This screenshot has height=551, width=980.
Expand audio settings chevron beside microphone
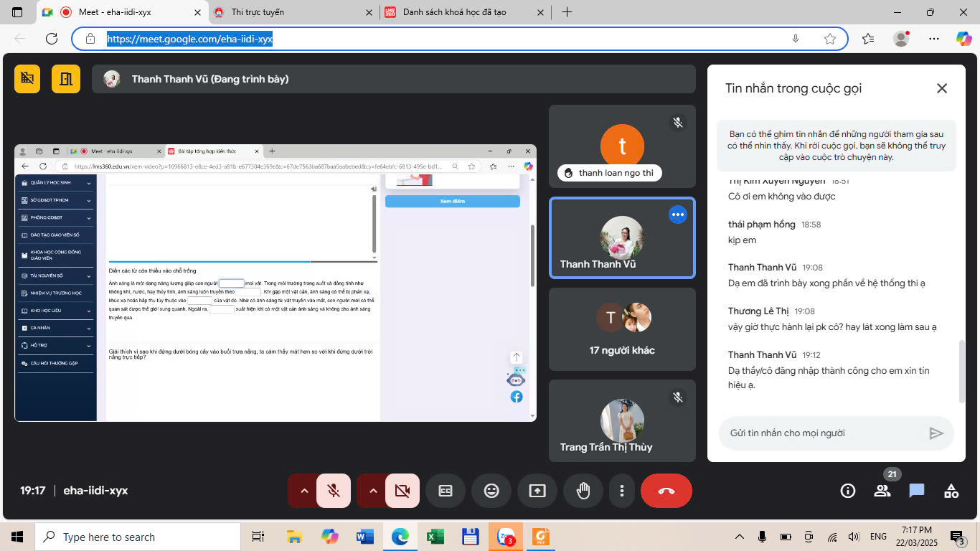point(304,491)
